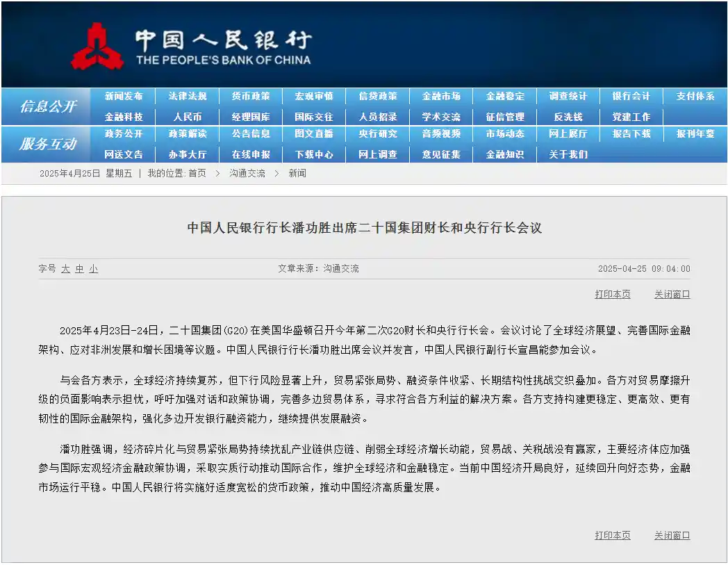Open the 在线申报 menu item
728x565 pixels.
(x=251, y=154)
